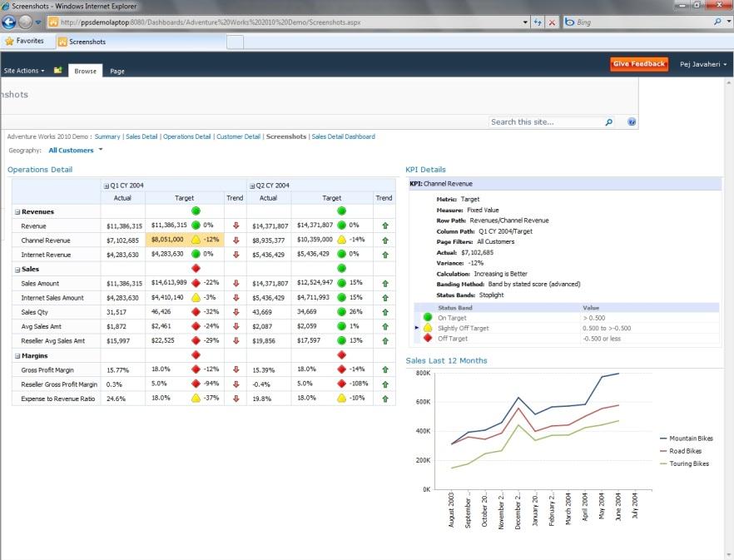The image size is (734, 560).
Task: Click Sales Qty Q2 green circle indicator
Action: coord(342,312)
